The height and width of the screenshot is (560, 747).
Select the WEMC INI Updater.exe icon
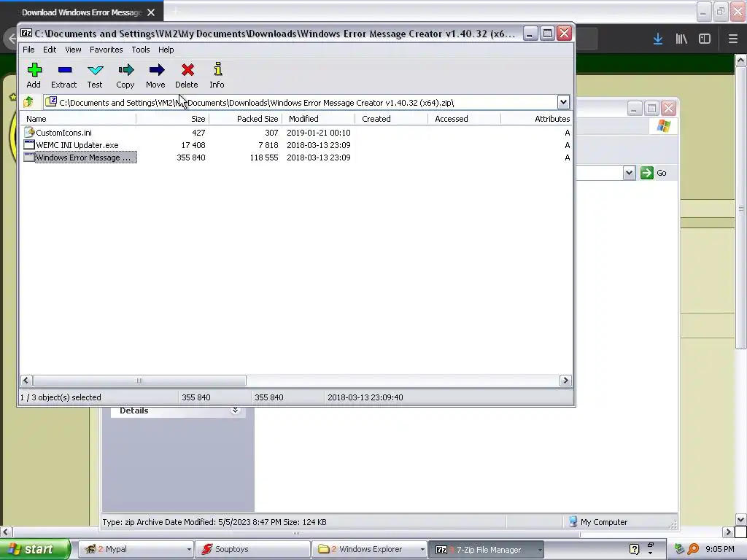tap(28, 145)
